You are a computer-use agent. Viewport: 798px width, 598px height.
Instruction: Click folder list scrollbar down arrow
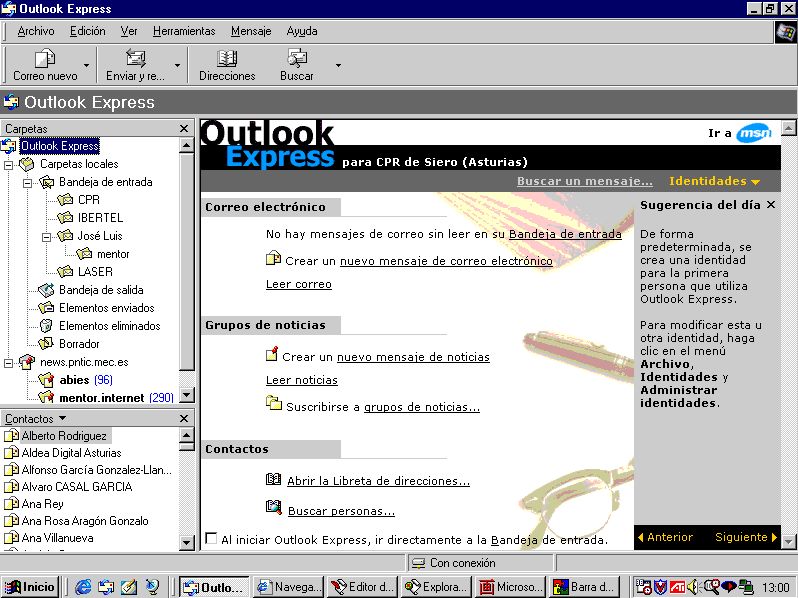click(187, 395)
